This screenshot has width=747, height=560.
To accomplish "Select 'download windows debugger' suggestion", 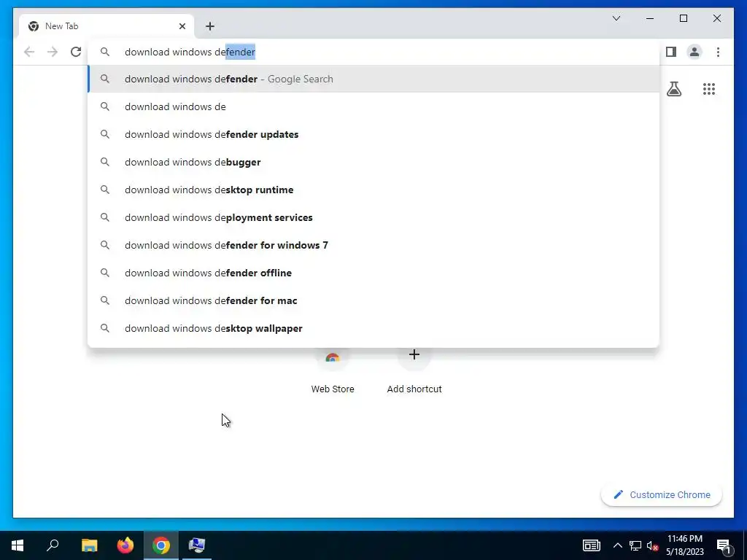I will click(x=373, y=162).
